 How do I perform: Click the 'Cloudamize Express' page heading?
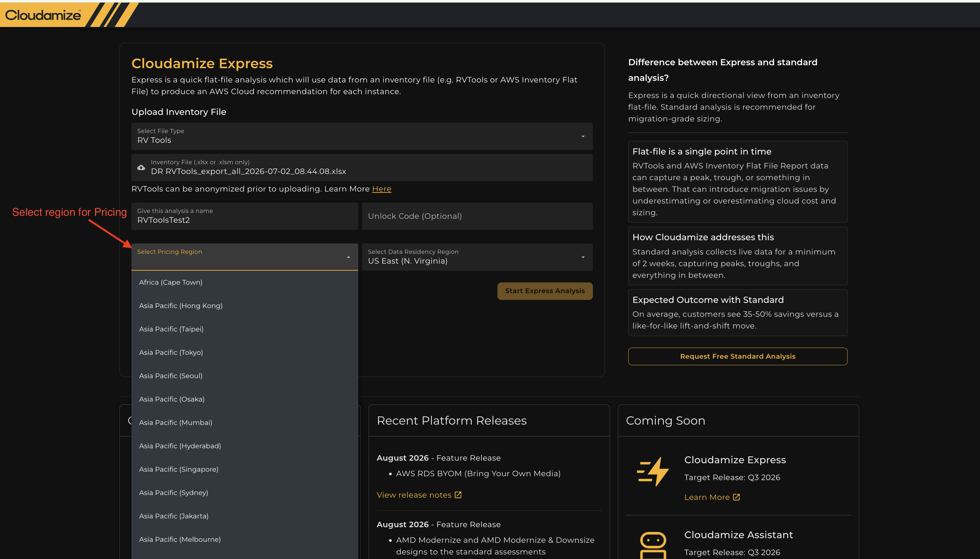[x=202, y=63]
